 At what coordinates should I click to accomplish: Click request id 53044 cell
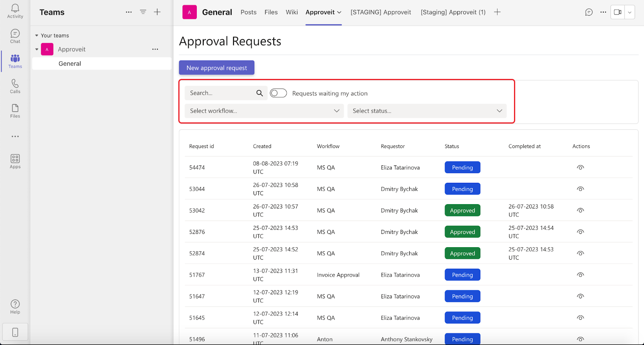(197, 189)
